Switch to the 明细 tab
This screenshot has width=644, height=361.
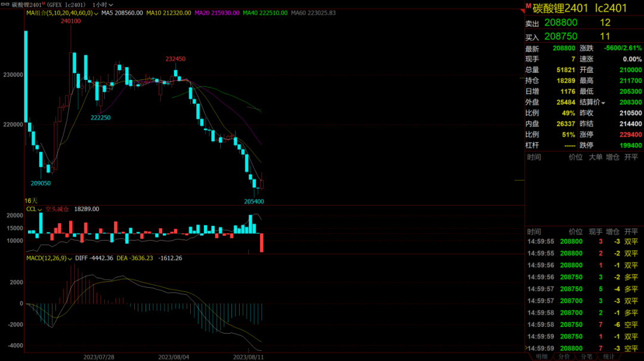click(541, 356)
